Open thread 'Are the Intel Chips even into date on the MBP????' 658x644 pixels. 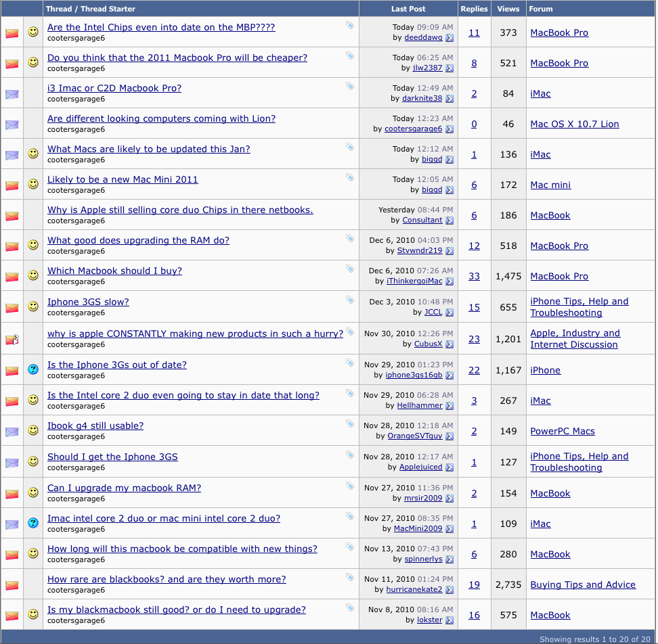pos(161,27)
